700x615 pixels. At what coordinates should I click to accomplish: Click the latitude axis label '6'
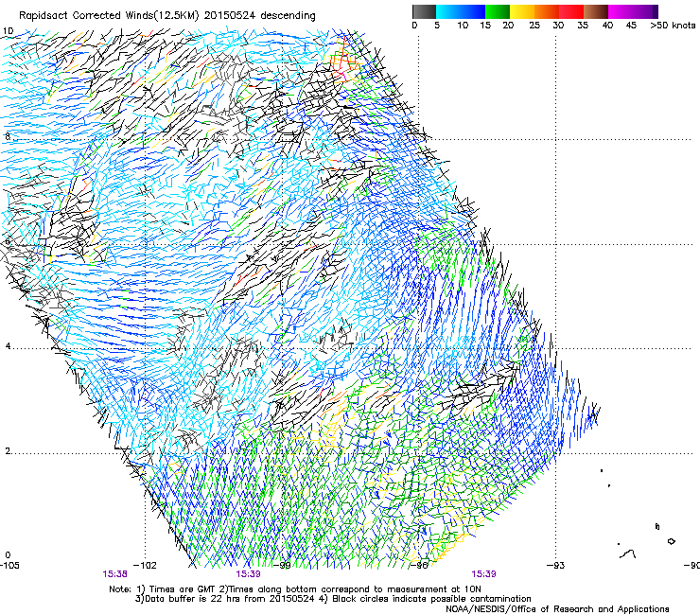pos(8,241)
